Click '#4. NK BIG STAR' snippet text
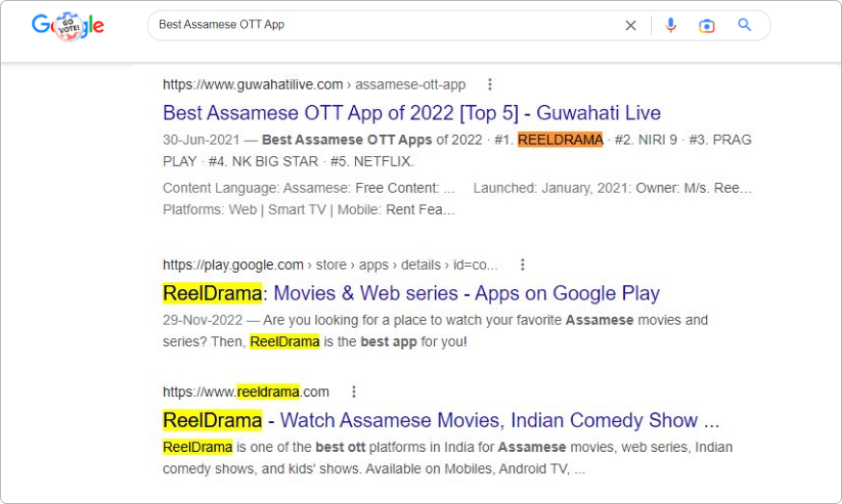This screenshot has width=842, height=504. 263,162
